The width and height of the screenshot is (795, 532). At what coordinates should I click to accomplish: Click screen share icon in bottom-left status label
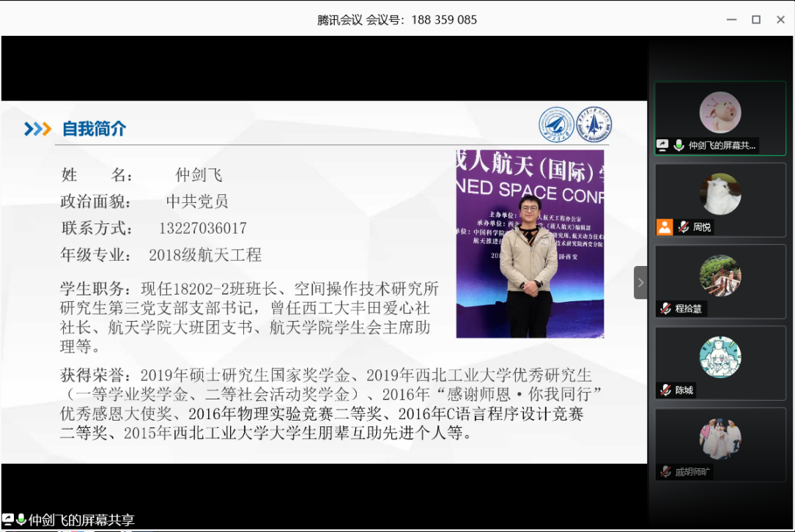8,520
